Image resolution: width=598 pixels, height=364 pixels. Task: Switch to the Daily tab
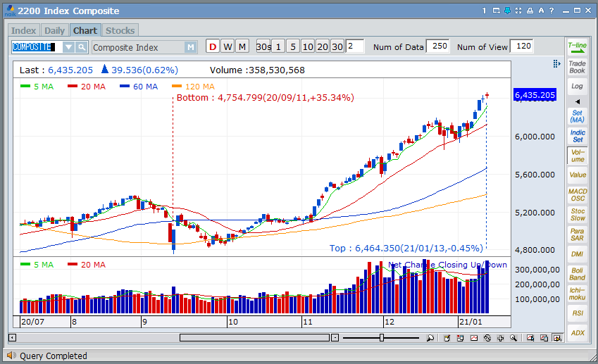pos(54,30)
